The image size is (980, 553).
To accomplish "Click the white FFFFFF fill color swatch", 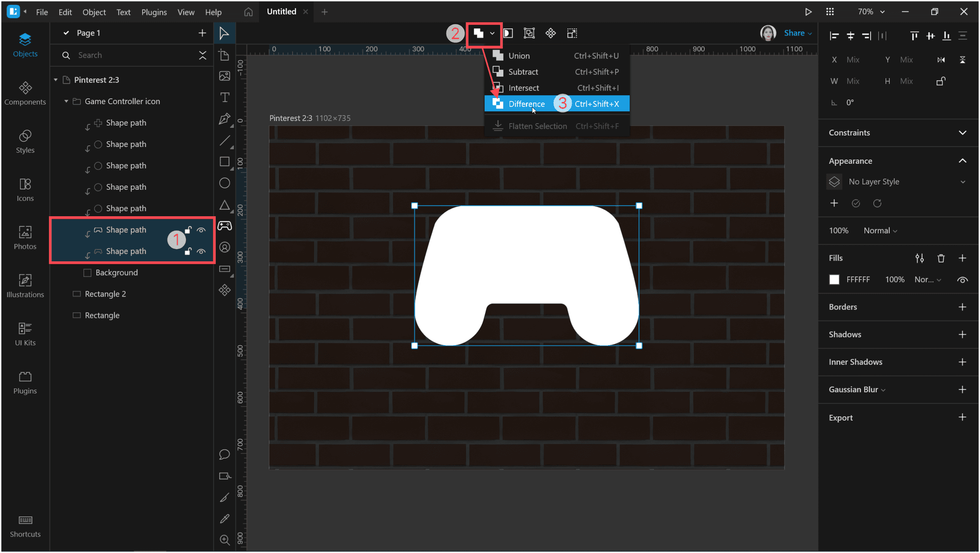I will (834, 279).
